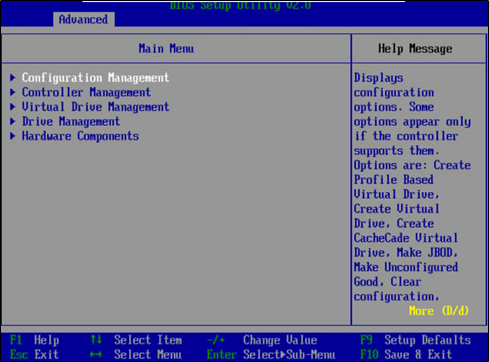This screenshot has height=362, width=489.
Task: Click the yellow More (D/d) indicator
Action: tap(439, 311)
